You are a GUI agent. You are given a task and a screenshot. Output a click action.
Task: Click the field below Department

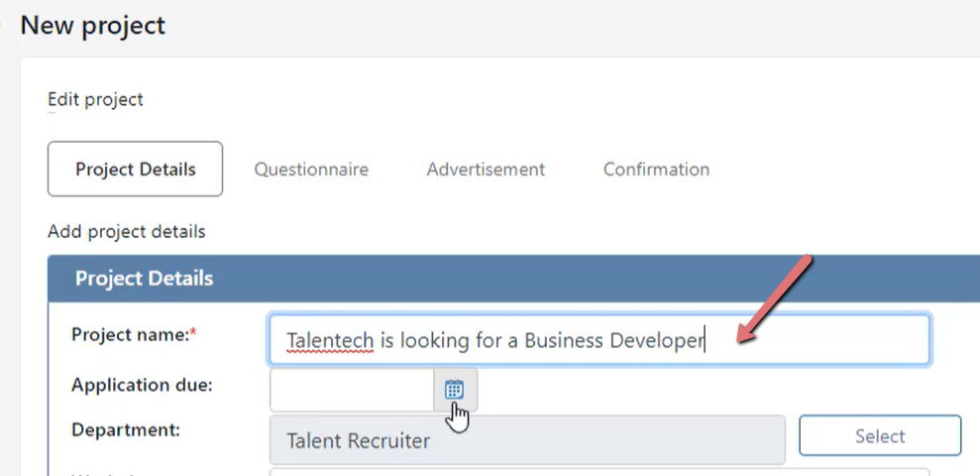[599, 472]
